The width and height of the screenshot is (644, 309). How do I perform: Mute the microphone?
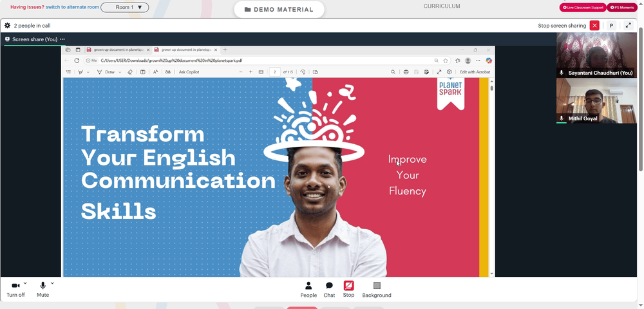[43, 289]
